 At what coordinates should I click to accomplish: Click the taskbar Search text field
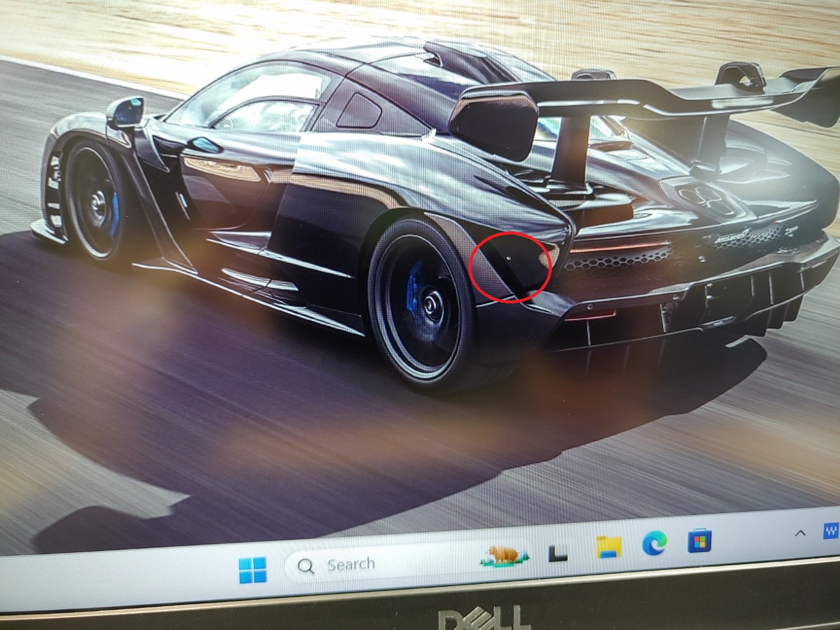[373, 565]
